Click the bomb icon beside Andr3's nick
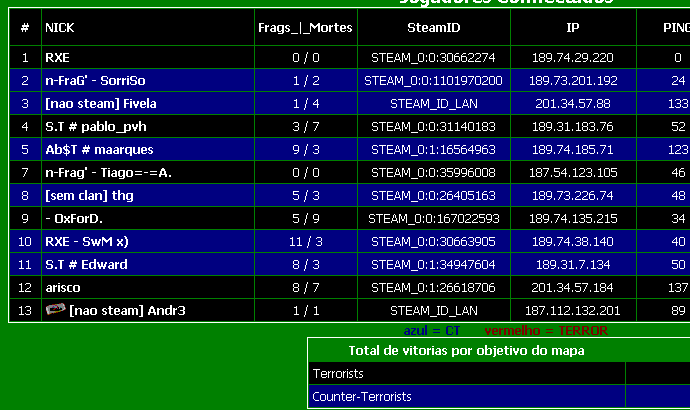Screen dimensions: 690x410 [x=56, y=309]
